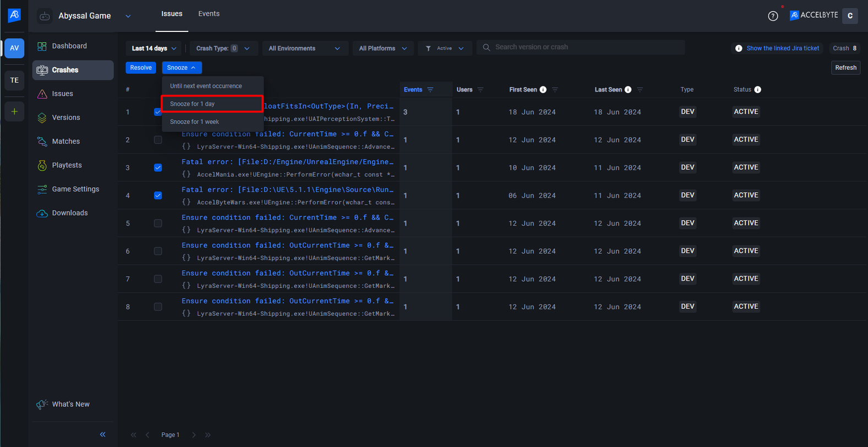Click the Last Seen filter icon

640,90
